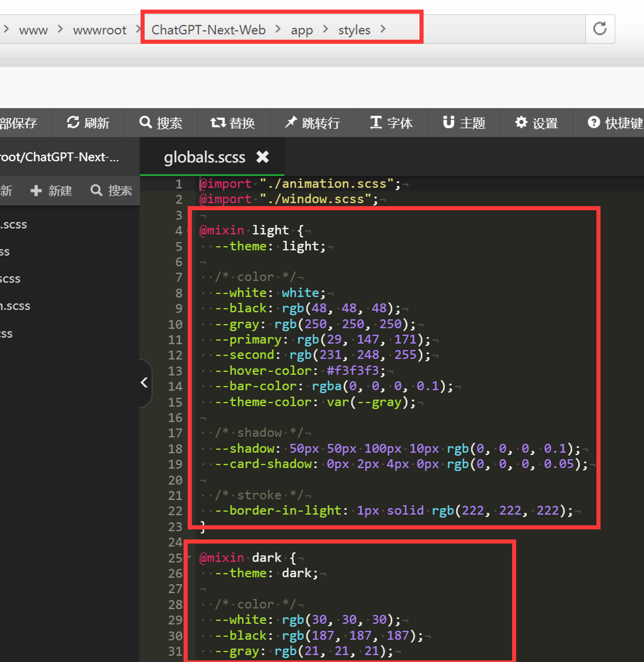This screenshot has height=662, width=644.
Task: Click 新建 new file button in sidebar
Action: tap(52, 190)
